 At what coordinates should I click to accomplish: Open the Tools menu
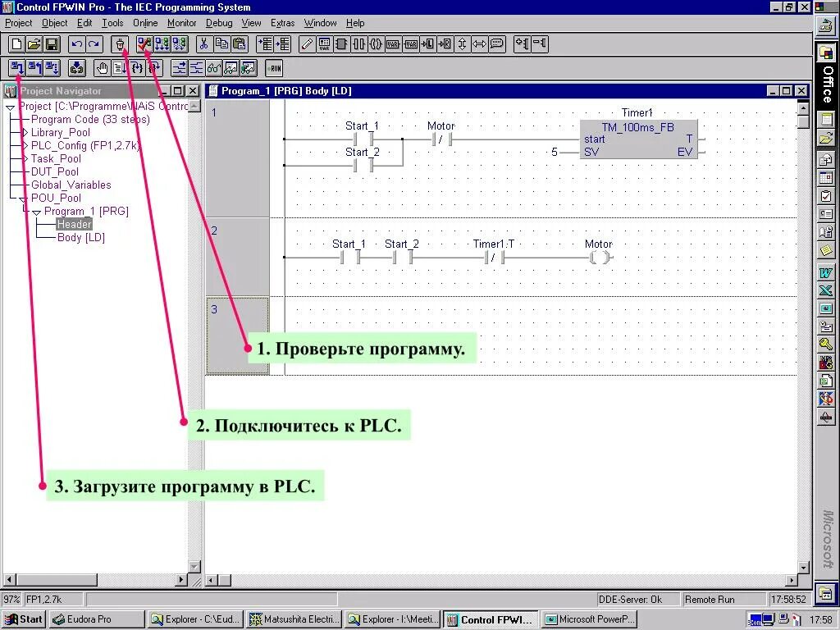tap(112, 22)
